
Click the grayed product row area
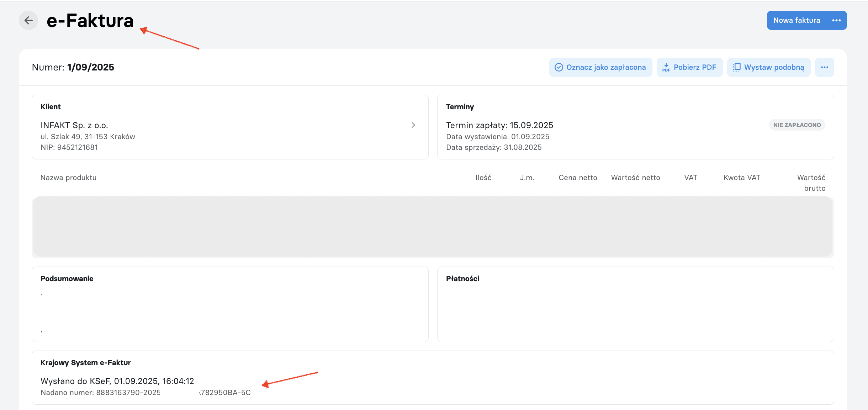pyautogui.click(x=433, y=227)
